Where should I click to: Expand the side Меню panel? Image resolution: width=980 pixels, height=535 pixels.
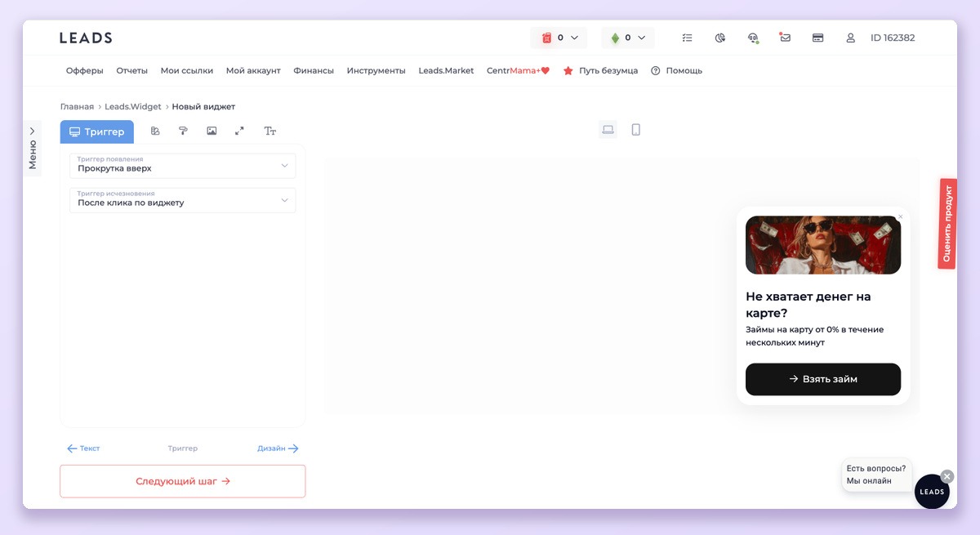click(x=33, y=147)
